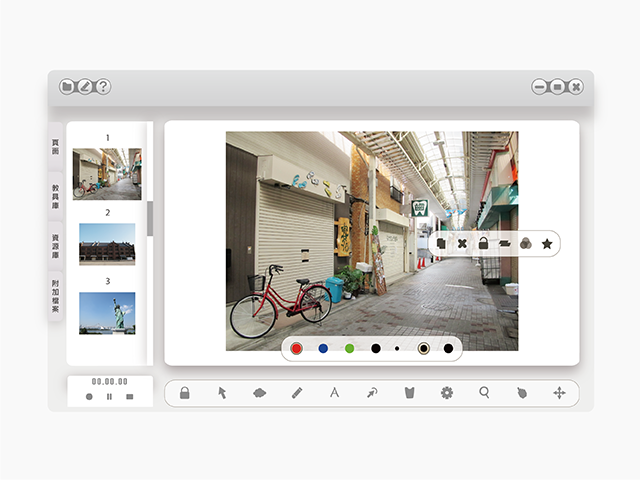Select the arrow pointer tool
640x480 pixels.
tap(222, 393)
